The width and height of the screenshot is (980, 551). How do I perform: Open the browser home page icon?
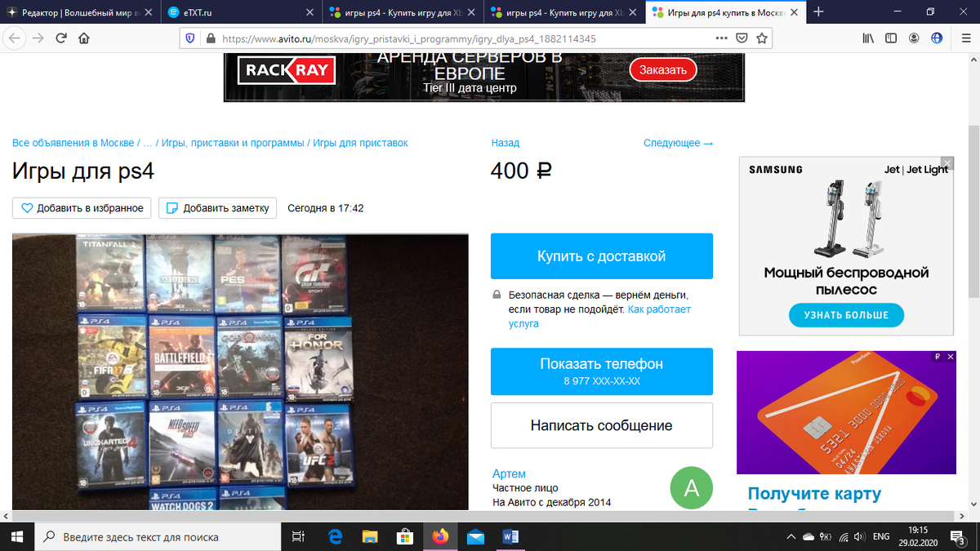[84, 38]
